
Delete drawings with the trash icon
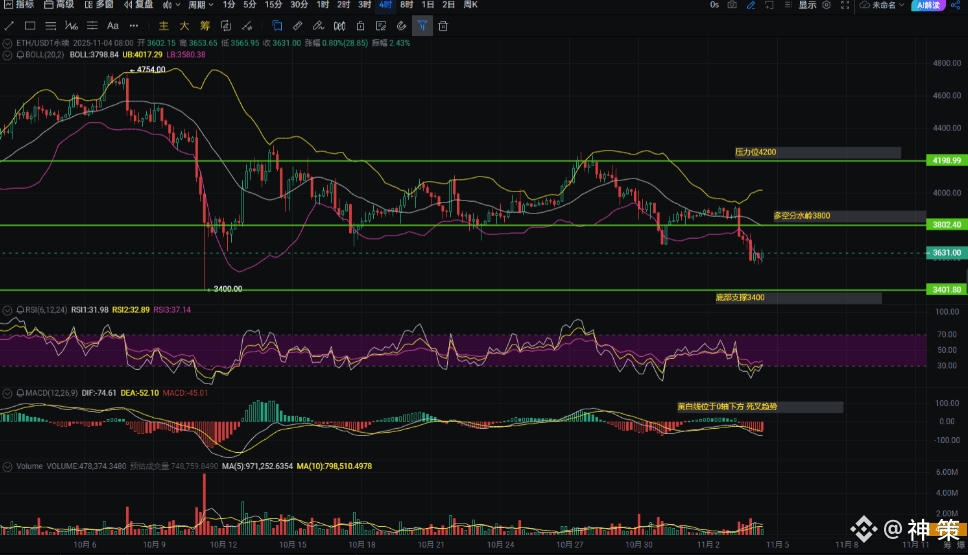(x=442, y=25)
